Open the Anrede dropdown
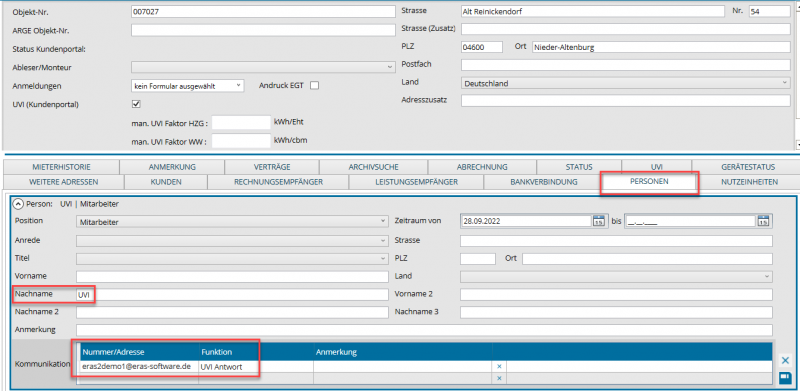The image size is (800, 391). tap(232, 240)
